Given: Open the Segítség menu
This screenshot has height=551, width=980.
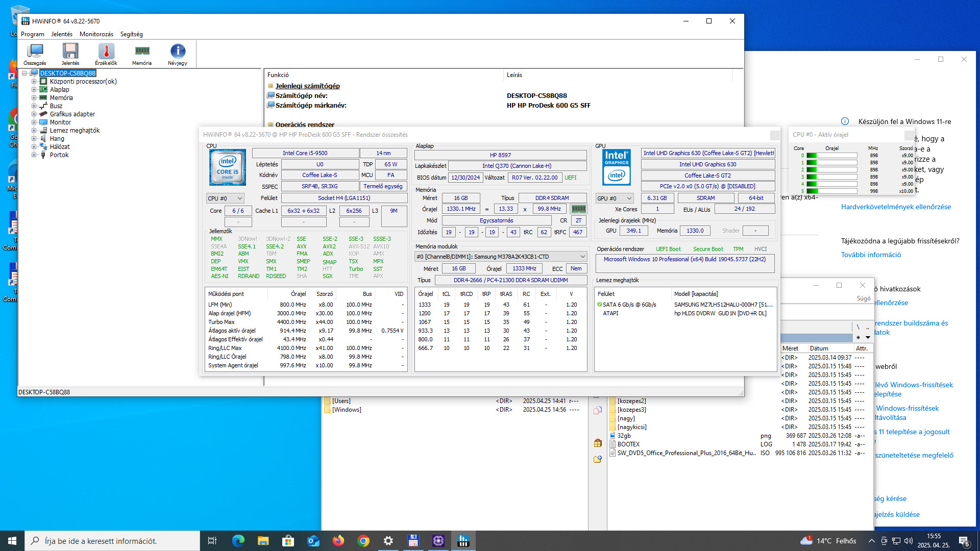Looking at the screenshot, I should tap(131, 34).
